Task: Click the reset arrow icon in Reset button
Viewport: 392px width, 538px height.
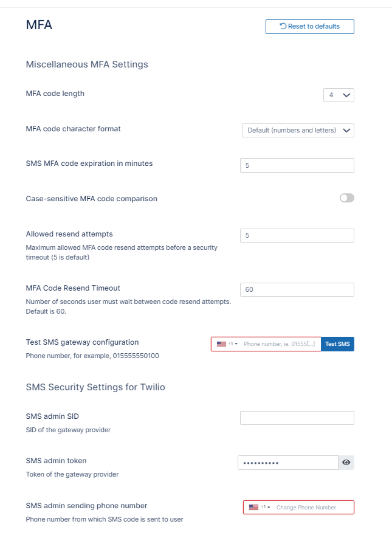Action: click(x=283, y=26)
